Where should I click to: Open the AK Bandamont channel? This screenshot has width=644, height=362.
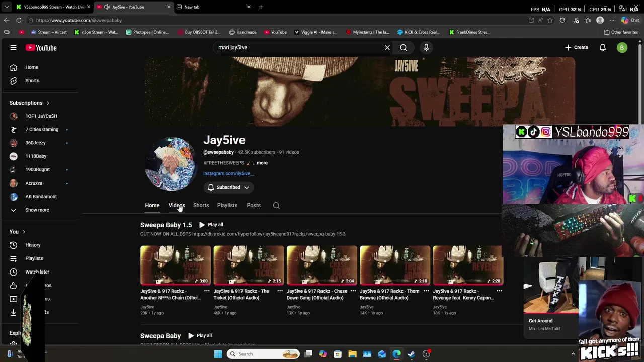pyautogui.click(x=40, y=197)
